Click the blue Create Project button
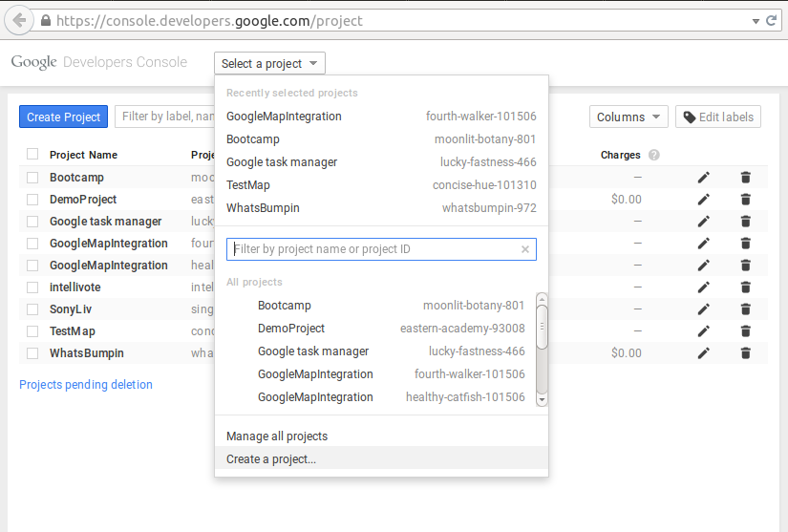Viewport: 788px width, 532px height. point(63,117)
